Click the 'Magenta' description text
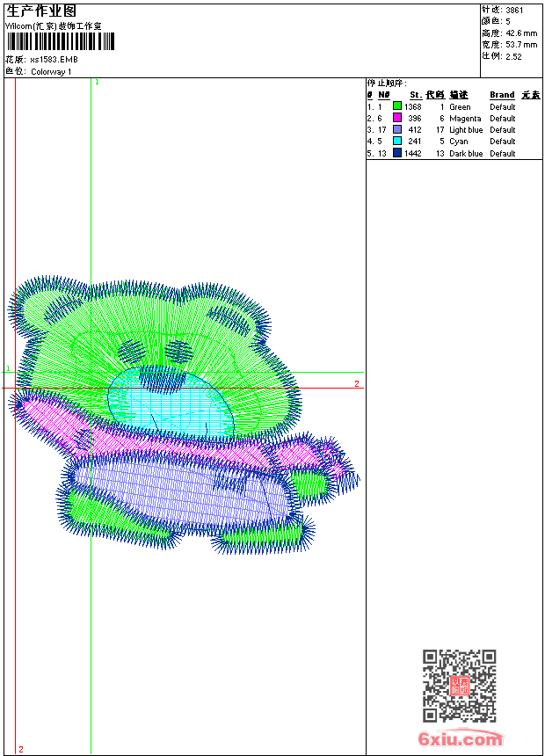This screenshot has width=545, height=756. tap(465, 119)
